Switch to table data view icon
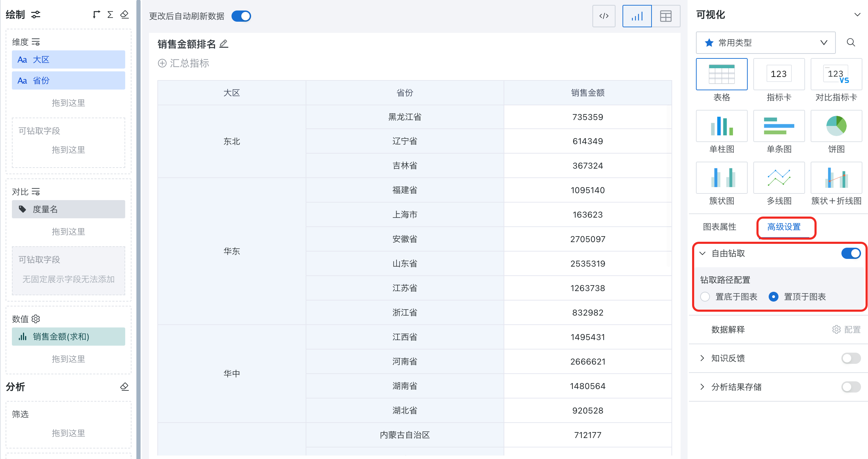 [666, 16]
